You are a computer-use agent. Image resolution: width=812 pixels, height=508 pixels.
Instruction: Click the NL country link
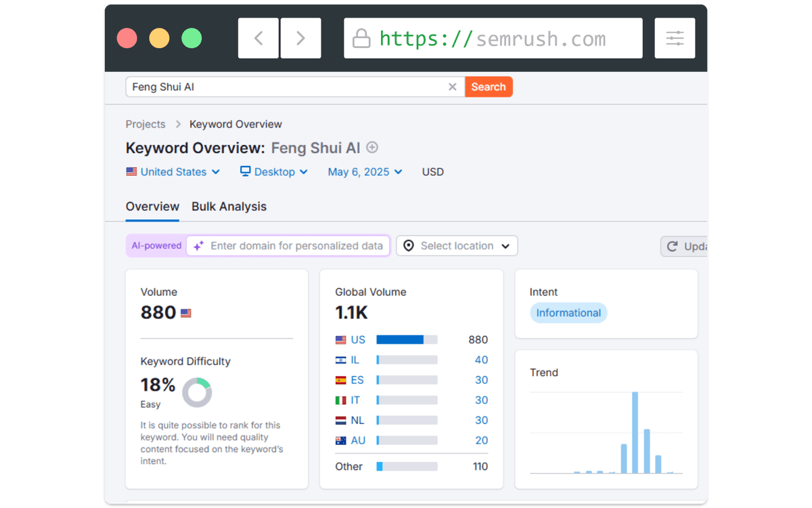tap(357, 421)
